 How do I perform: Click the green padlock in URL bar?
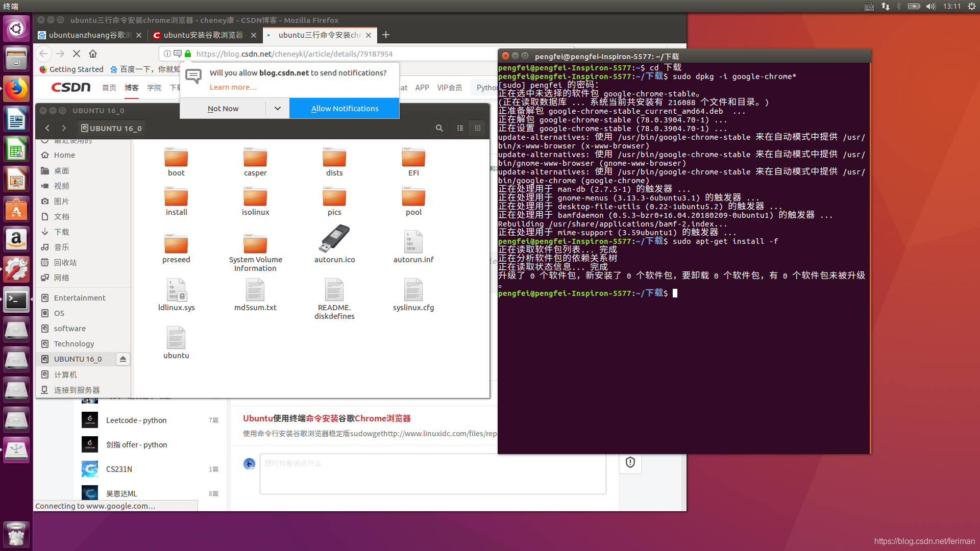click(x=188, y=54)
